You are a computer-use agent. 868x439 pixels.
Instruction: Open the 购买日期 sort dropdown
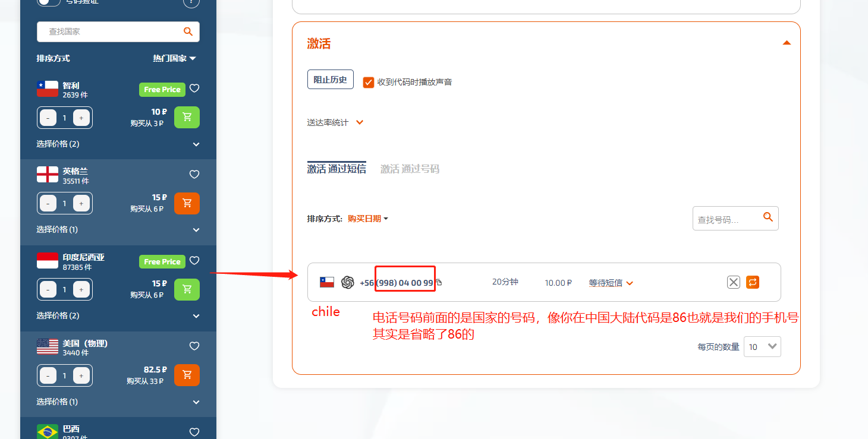368,219
